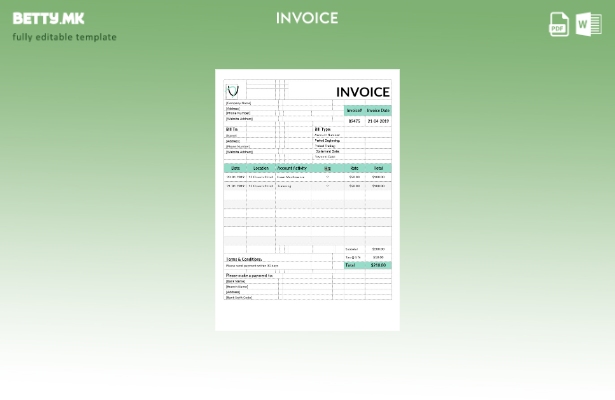Click the BETTY.MK logo
This screenshot has width=615, height=400.
[48, 18]
